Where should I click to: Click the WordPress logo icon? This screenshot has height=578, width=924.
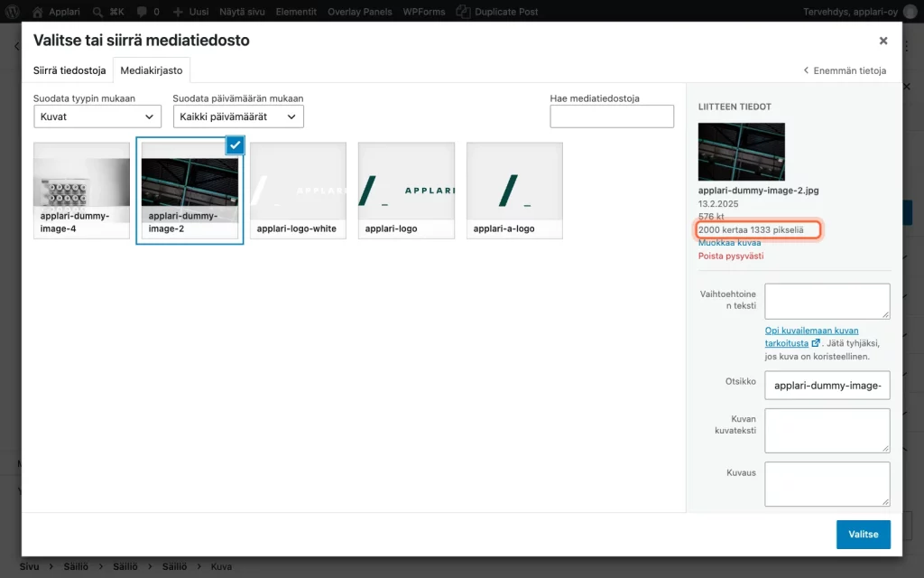tap(12, 11)
